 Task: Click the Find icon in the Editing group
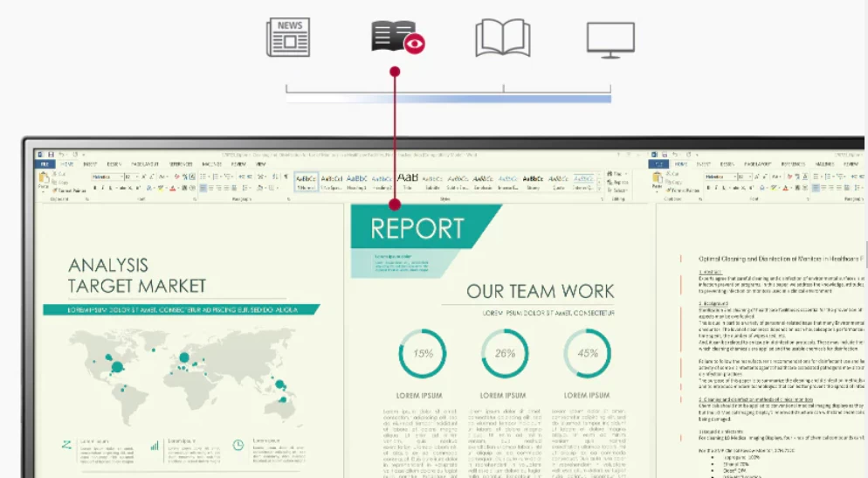click(x=610, y=174)
